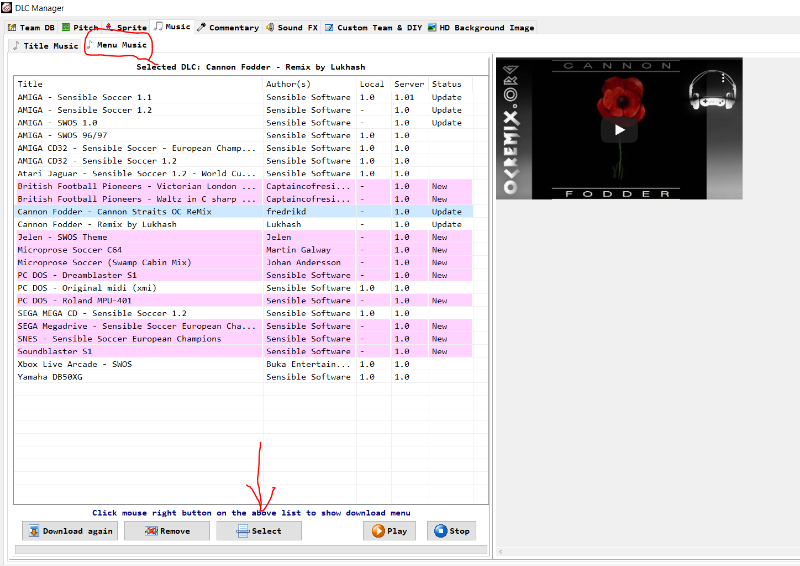Select the Menu Music sub-tab

click(116, 45)
